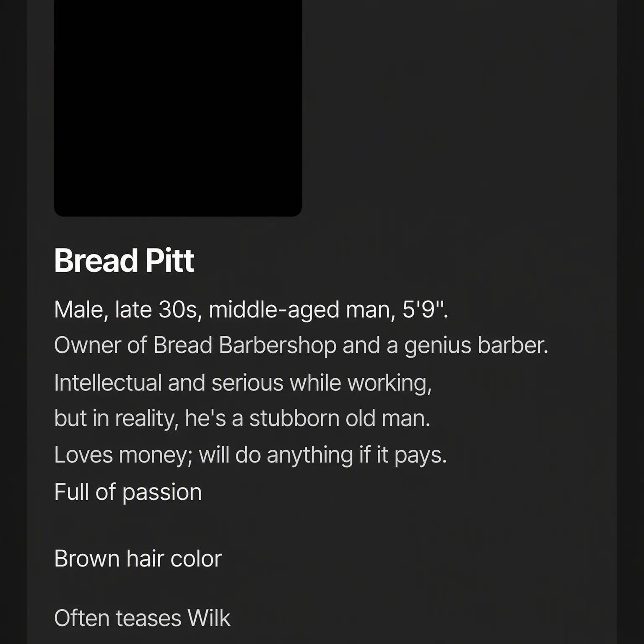Image resolution: width=644 pixels, height=644 pixels.
Task: Select the Loves money description line
Action: click(x=250, y=455)
